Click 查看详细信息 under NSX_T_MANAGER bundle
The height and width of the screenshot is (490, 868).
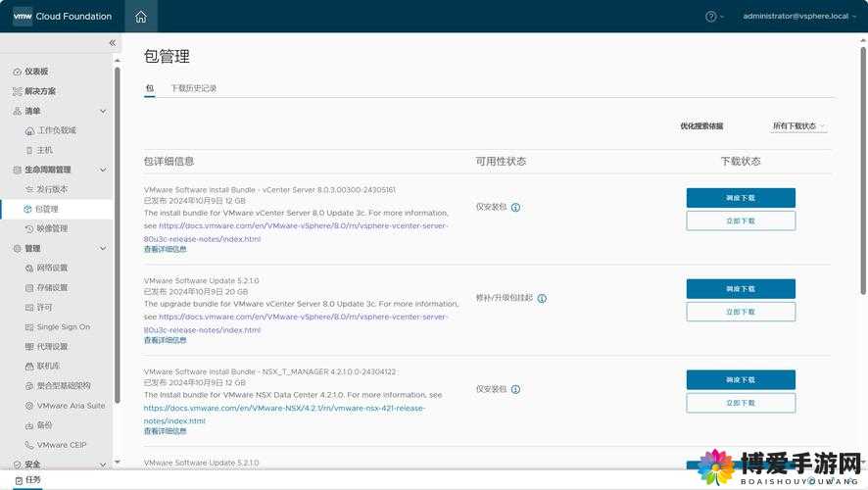click(165, 431)
